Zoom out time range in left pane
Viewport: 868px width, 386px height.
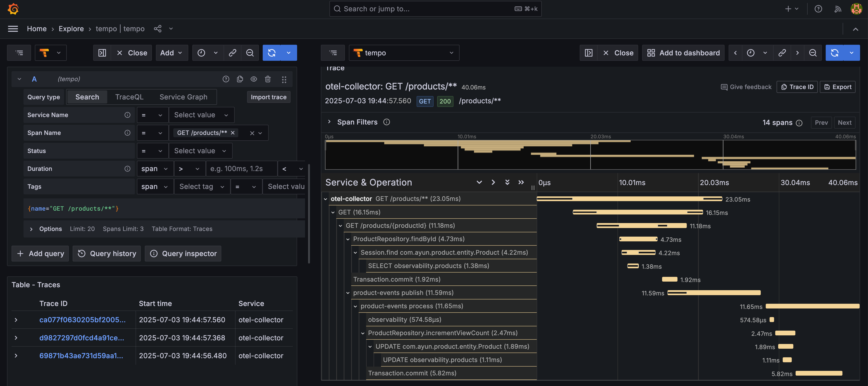pyautogui.click(x=250, y=53)
